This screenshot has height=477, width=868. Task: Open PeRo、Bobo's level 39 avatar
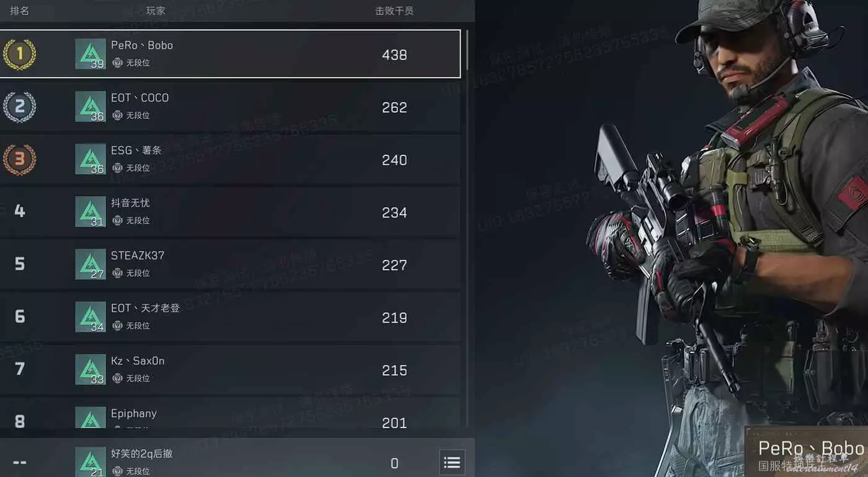(91, 54)
